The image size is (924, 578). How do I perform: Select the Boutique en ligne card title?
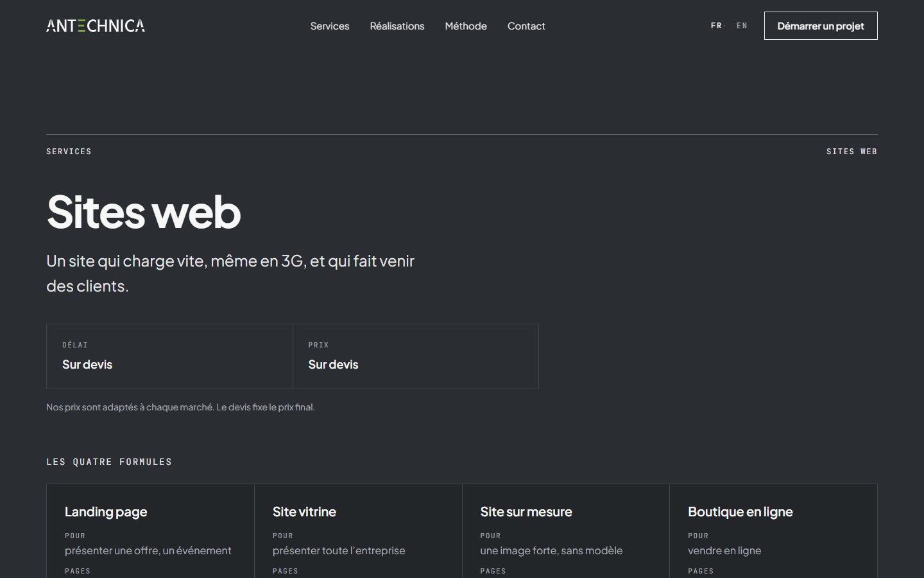[740, 512]
